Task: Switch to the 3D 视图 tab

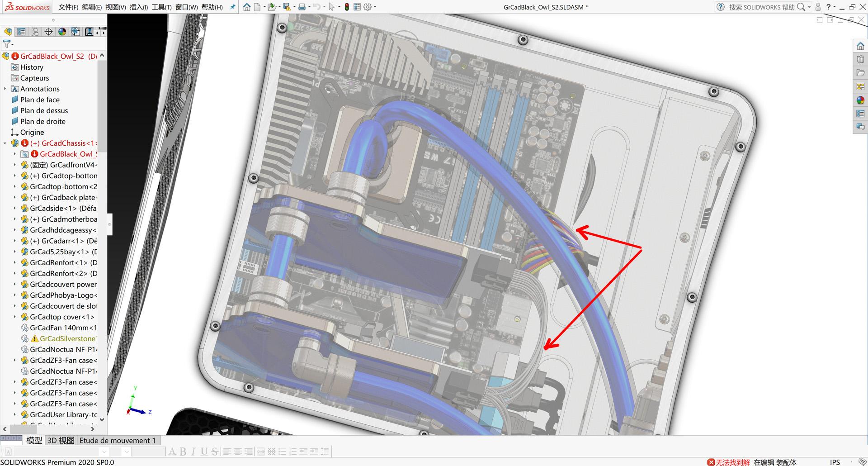Action: pyautogui.click(x=61, y=440)
